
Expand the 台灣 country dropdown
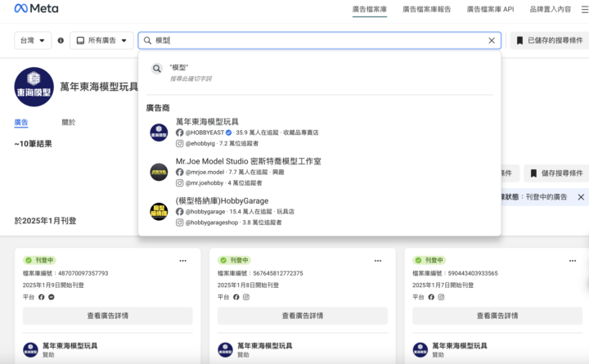click(x=34, y=40)
